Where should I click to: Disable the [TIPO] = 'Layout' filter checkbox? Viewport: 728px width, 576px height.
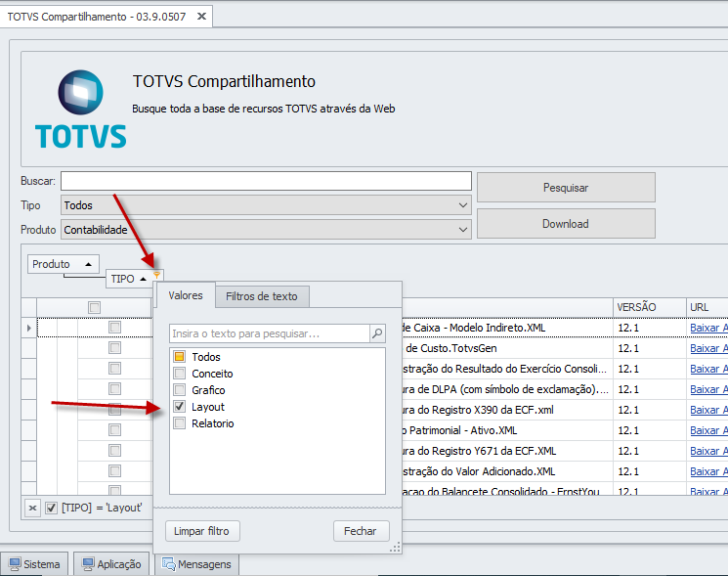tap(51, 508)
